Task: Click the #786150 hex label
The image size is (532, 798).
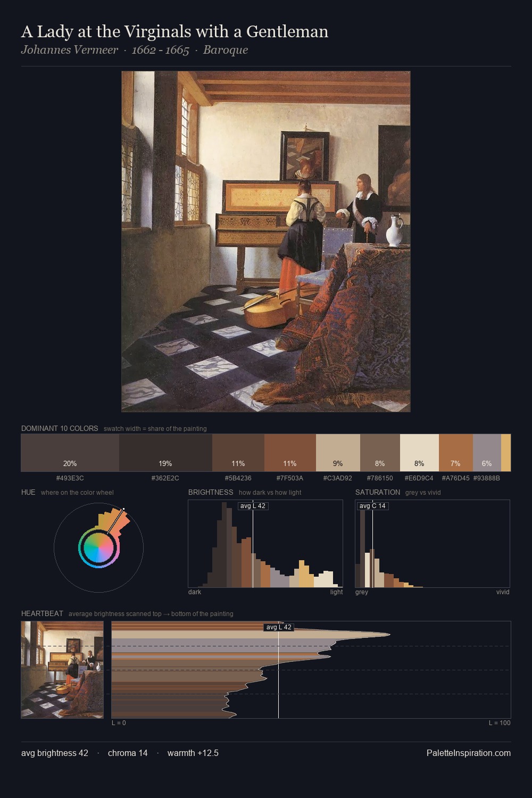Action: (380, 478)
